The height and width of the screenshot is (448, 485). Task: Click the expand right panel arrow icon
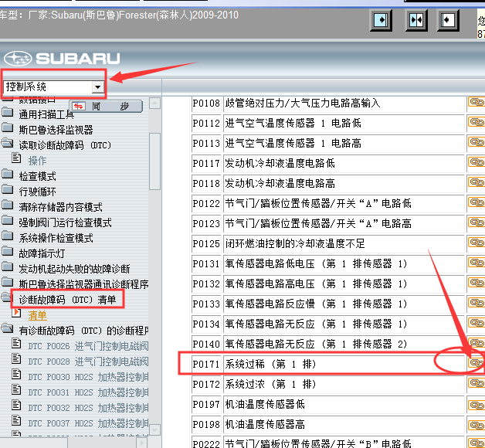pyautogui.click(x=381, y=20)
